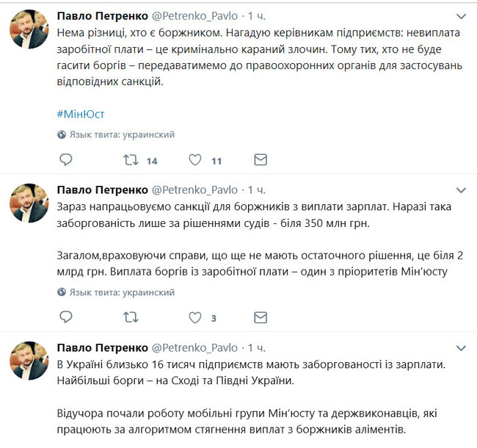Open Павло Петренко profile from first tweet
The width and height of the screenshot is (477, 448).
(101, 15)
